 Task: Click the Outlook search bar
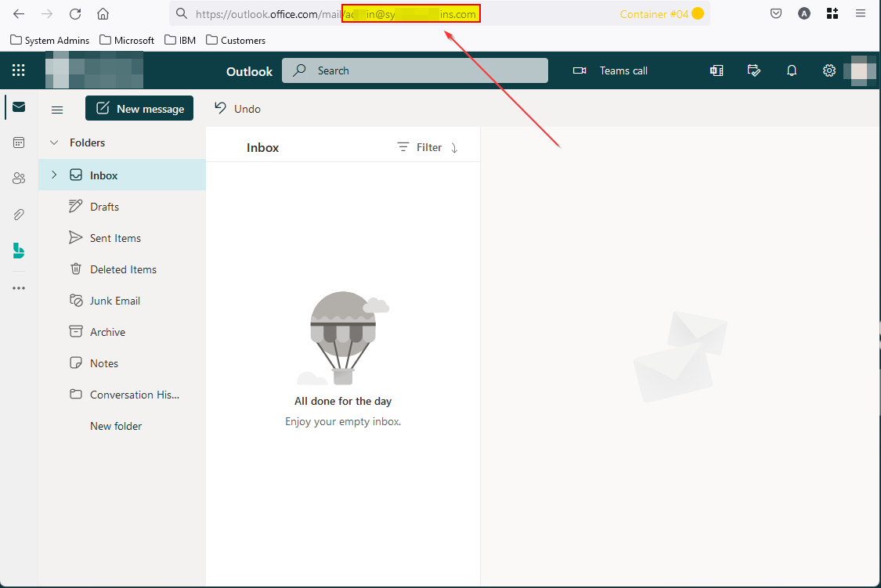tap(414, 70)
